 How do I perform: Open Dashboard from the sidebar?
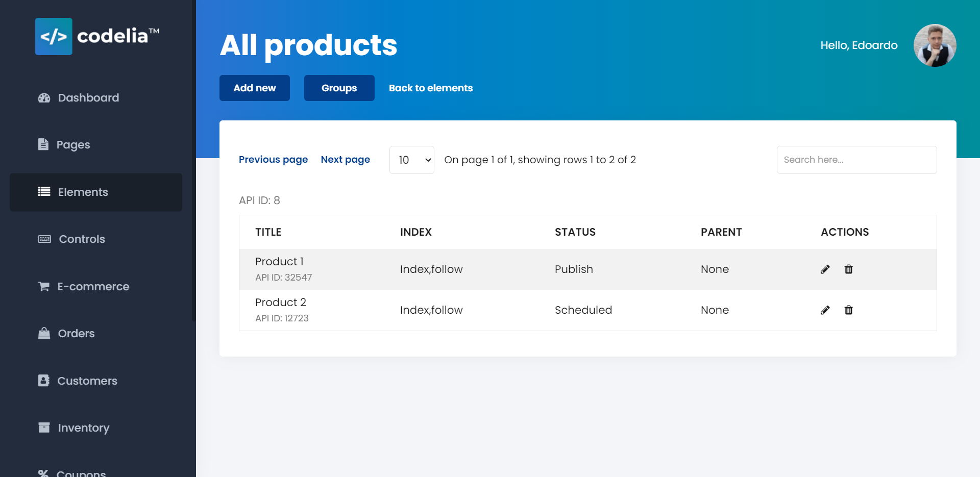[x=88, y=98]
